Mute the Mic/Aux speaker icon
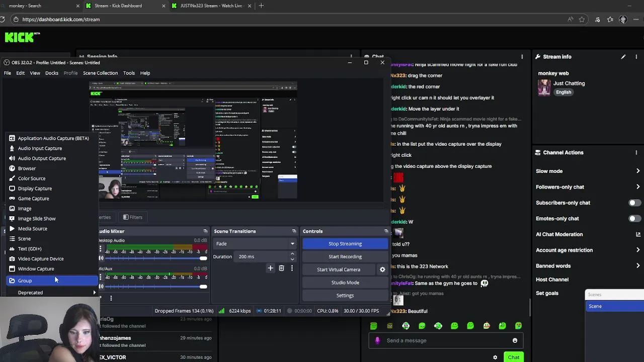 (x=101, y=287)
